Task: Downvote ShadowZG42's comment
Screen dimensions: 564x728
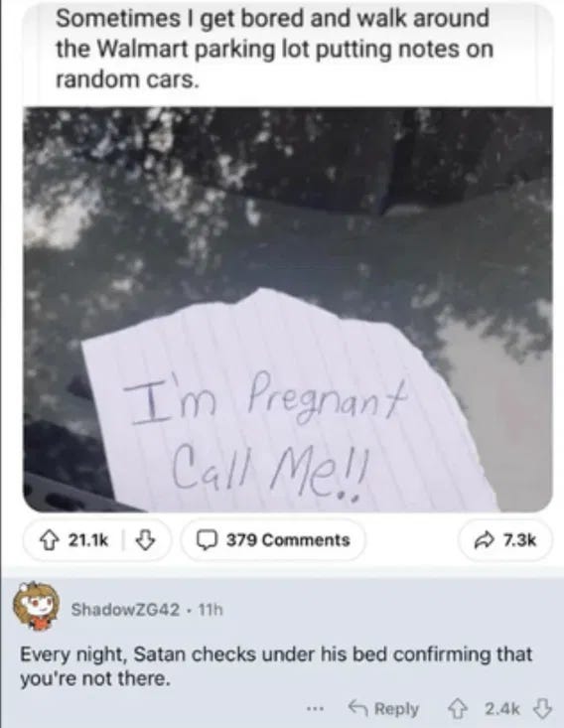Action: (x=543, y=709)
